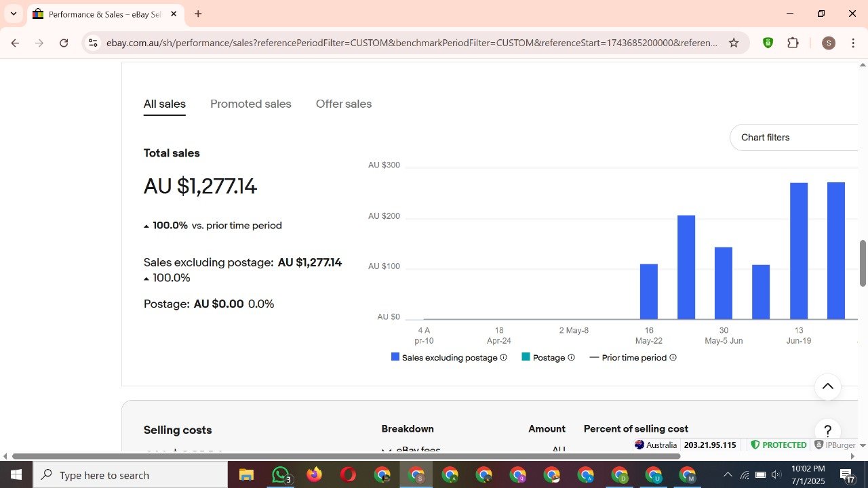Click the horizontal page scrollbar thumb

click(x=346, y=456)
